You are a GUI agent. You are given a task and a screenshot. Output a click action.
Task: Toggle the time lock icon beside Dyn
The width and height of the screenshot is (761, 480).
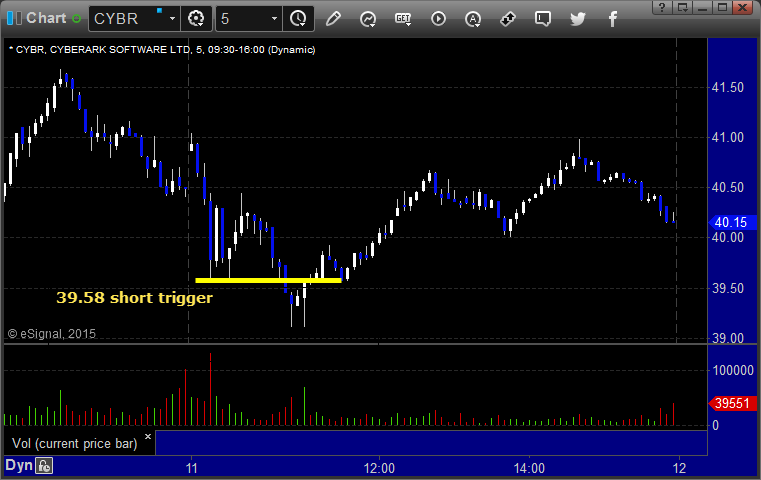44,466
